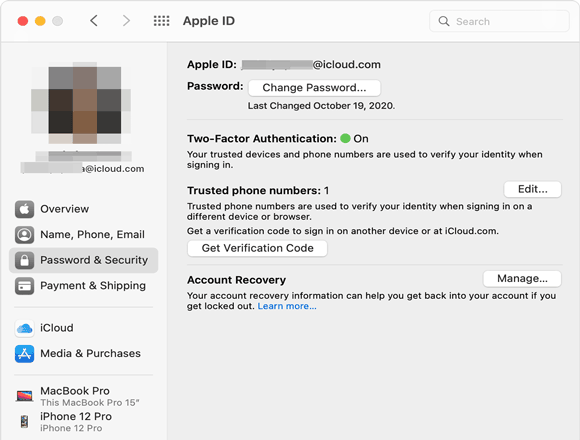
Task: Open Media & Purchases section
Action: pos(83,353)
